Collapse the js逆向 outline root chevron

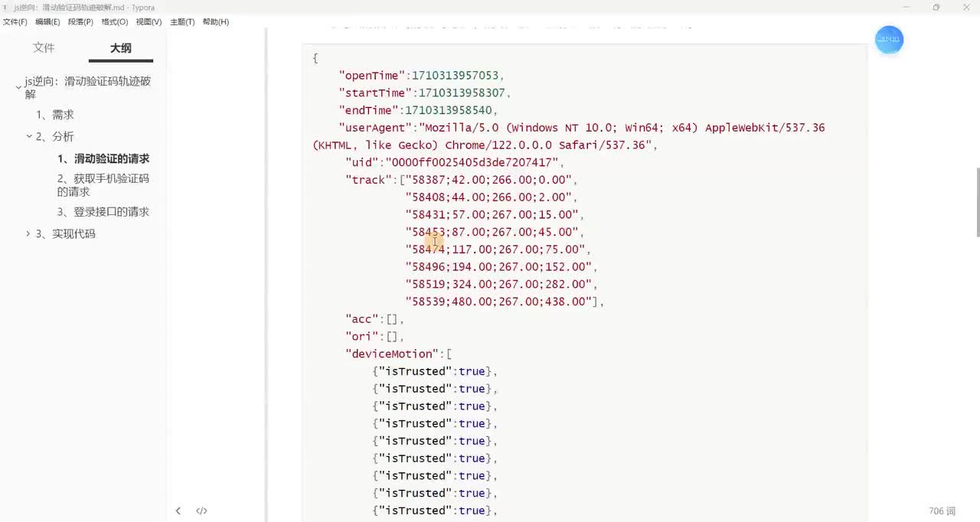pyautogui.click(x=18, y=88)
